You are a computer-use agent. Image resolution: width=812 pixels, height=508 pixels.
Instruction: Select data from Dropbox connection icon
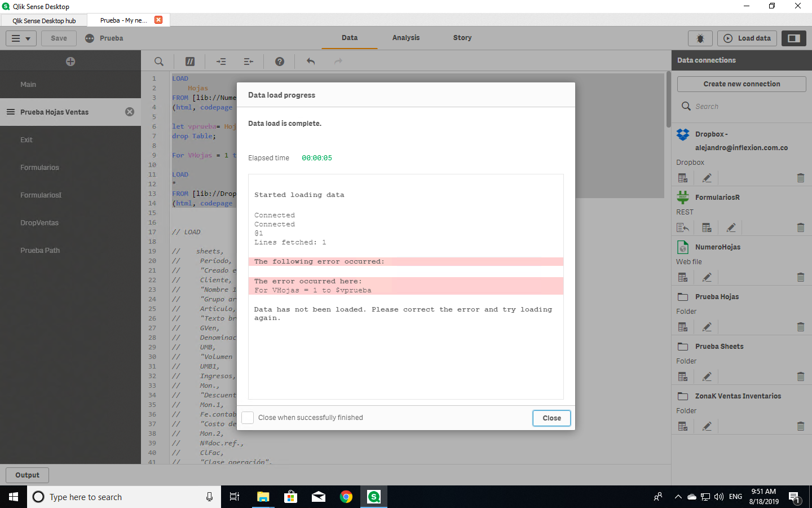pos(683,178)
